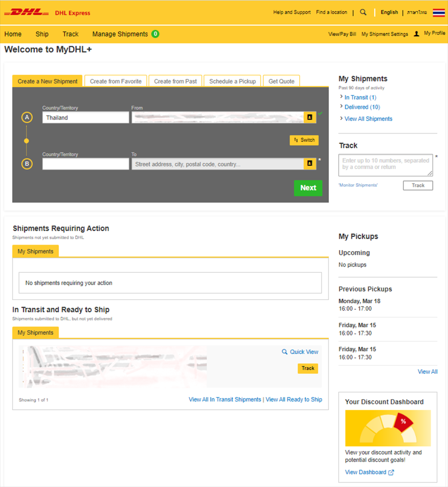Click step B circle marker
Screen dimensions: 448x487
click(x=27, y=164)
